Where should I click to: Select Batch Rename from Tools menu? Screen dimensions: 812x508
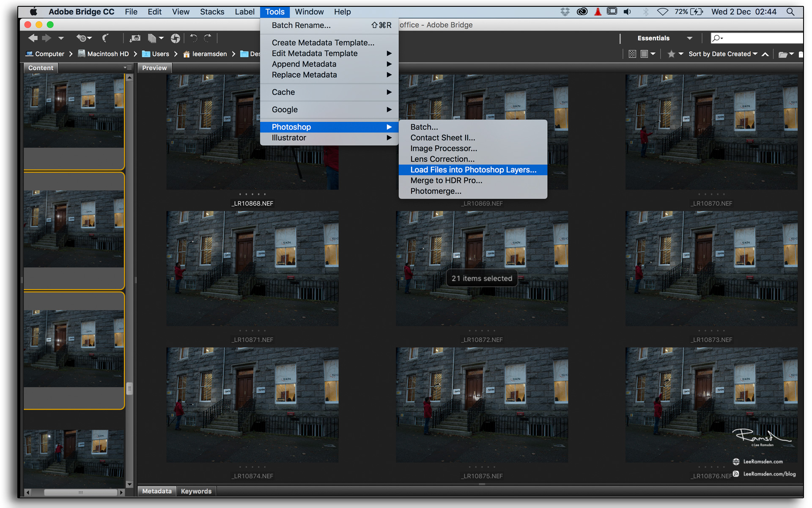[x=329, y=25]
